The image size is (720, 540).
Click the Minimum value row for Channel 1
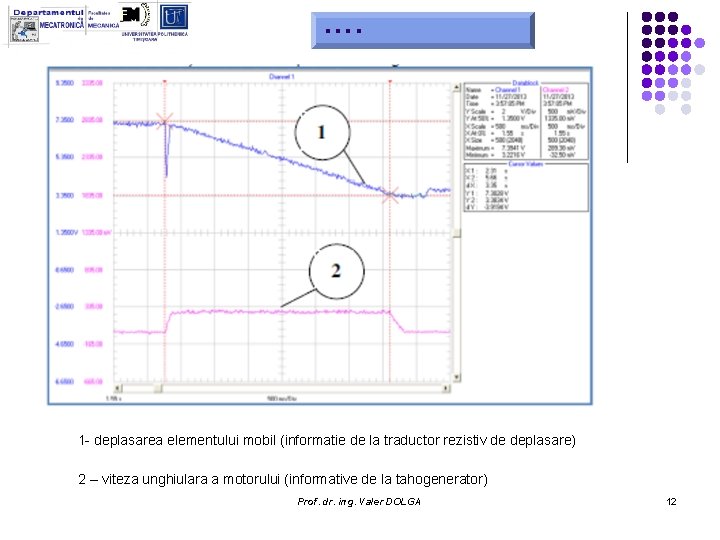pos(496,155)
